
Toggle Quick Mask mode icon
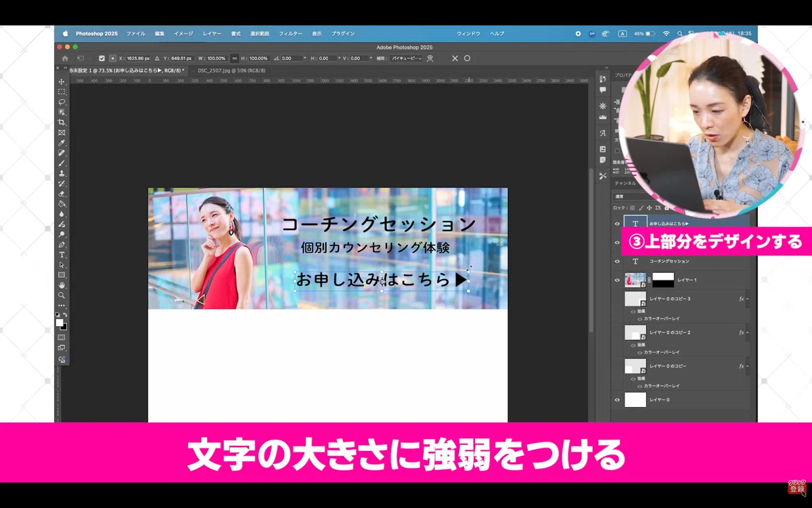[62, 337]
